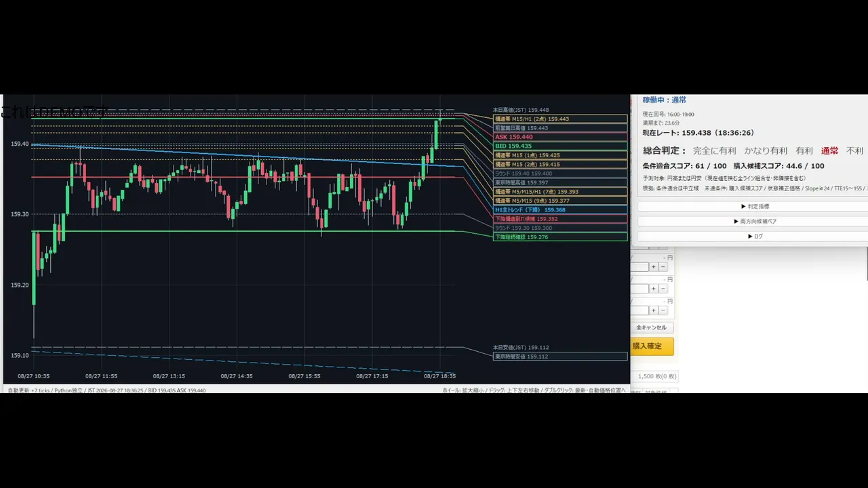Click the 前営業日高値 159.443 label
The image size is (868, 488).
(x=560, y=127)
